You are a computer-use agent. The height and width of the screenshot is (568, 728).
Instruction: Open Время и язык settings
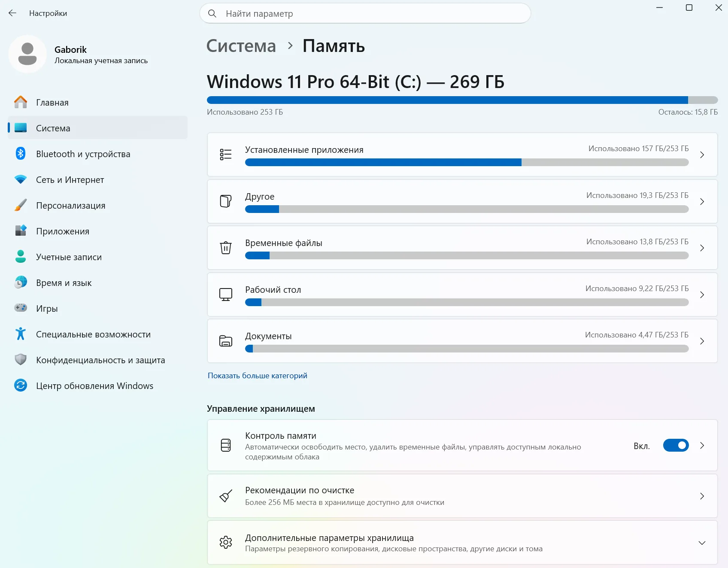click(98, 282)
